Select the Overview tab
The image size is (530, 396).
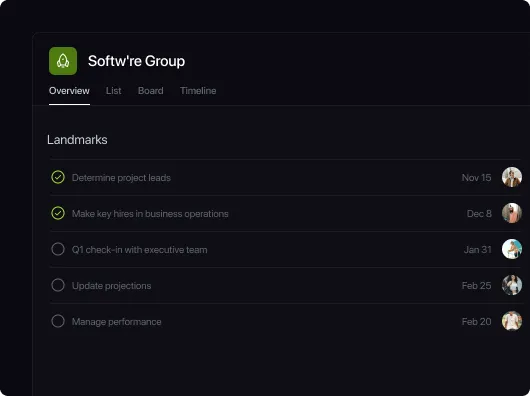(69, 91)
